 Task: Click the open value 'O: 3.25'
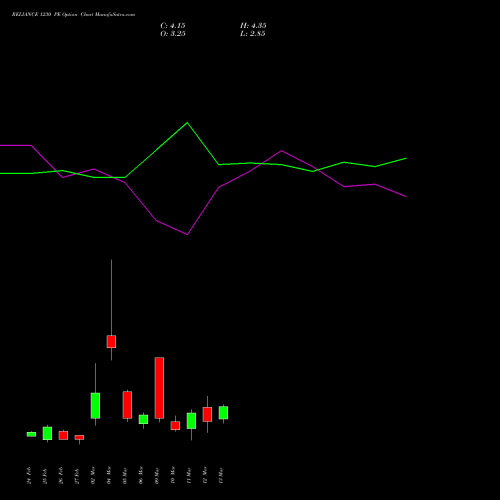point(173,34)
